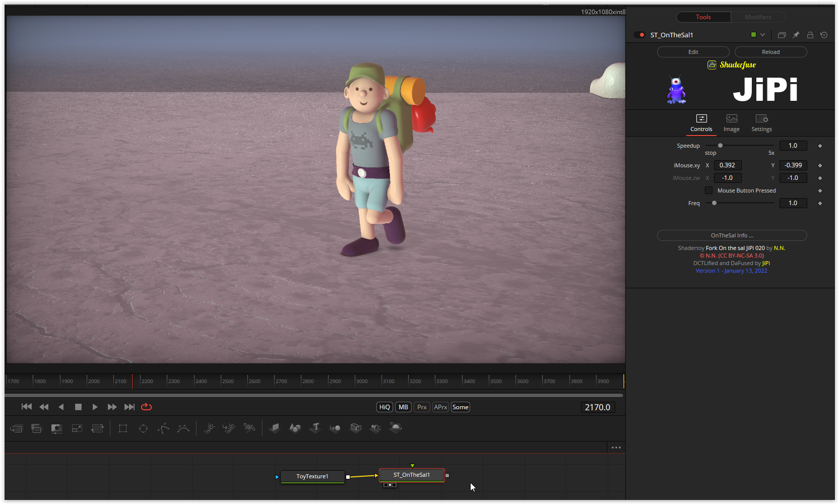Add a pMerge particle tool

point(229,428)
